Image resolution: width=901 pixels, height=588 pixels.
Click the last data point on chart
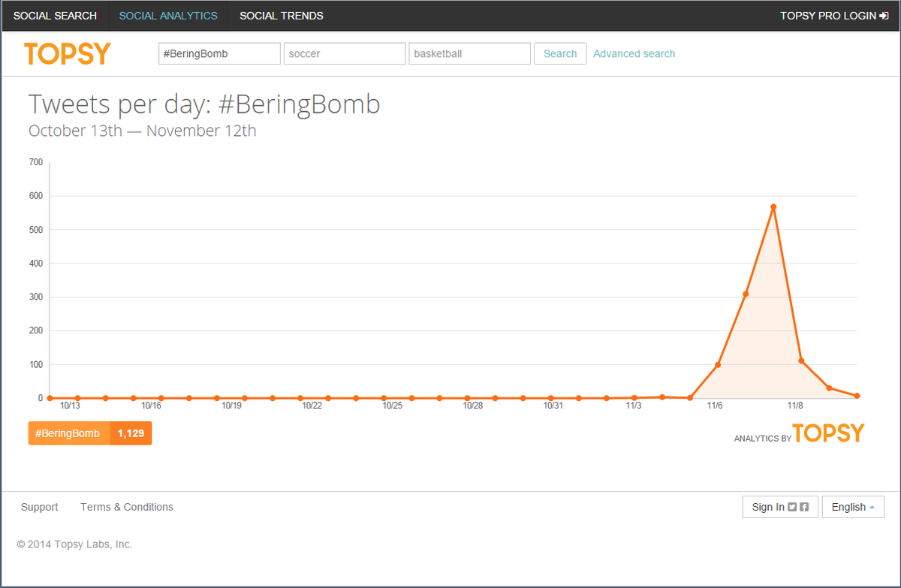point(857,396)
